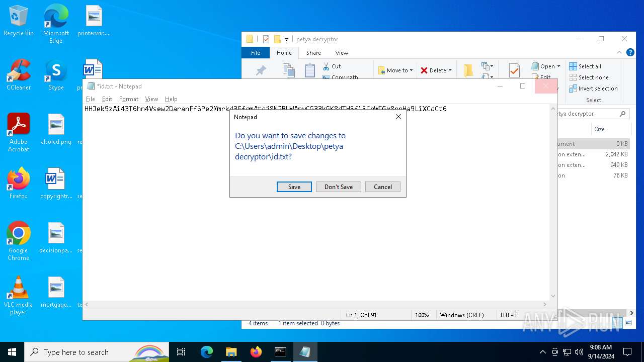644x362 pixels.
Task: Select the 76 KB file row
Action: tap(593, 175)
